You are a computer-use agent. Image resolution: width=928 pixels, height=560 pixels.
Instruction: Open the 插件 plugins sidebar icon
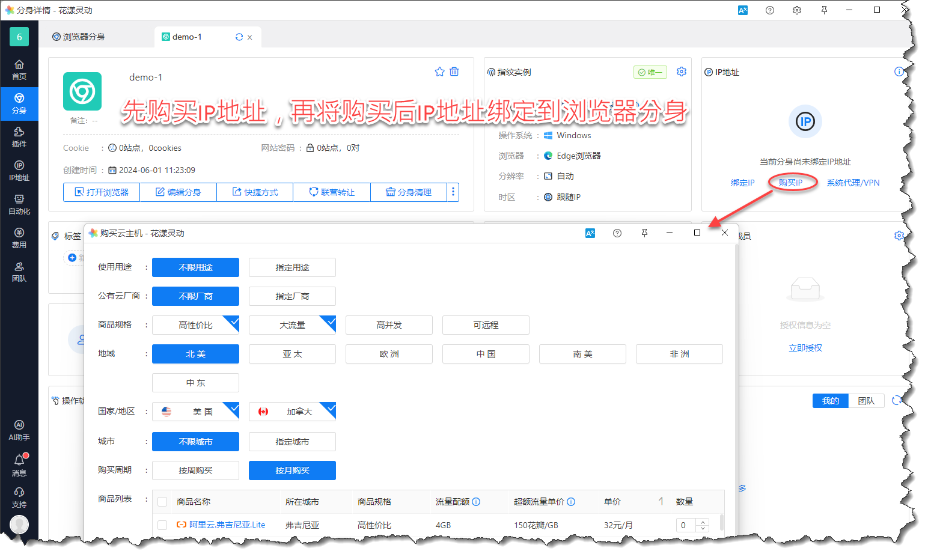pos(19,136)
